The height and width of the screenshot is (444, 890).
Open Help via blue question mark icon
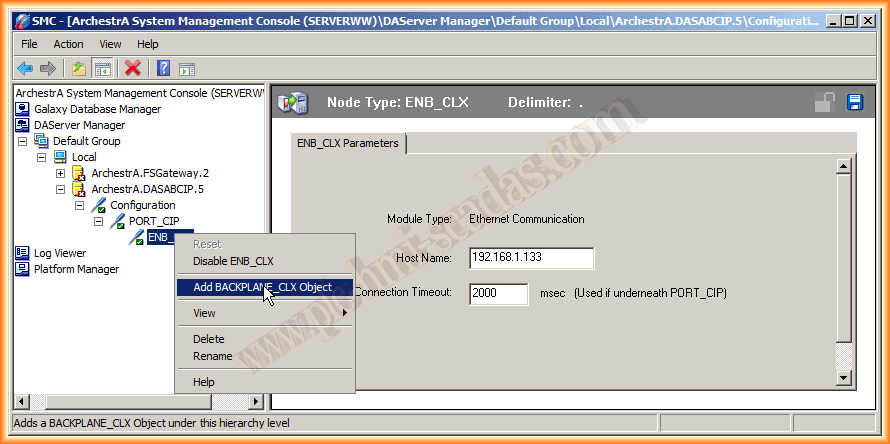pyautogui.click(x=163, y=68)
